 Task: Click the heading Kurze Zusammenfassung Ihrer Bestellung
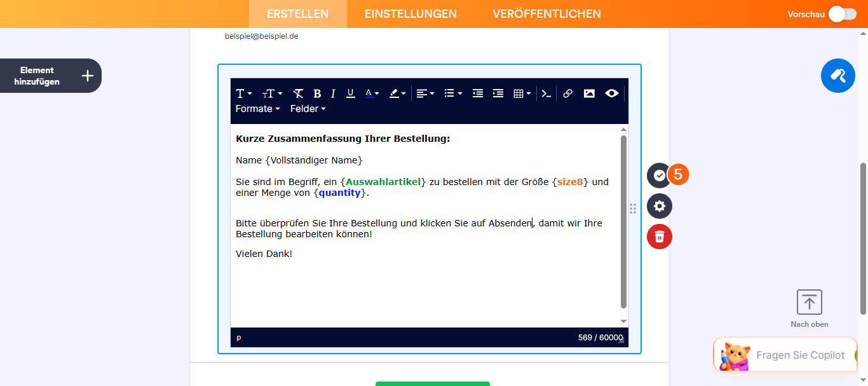click(342, 139)
